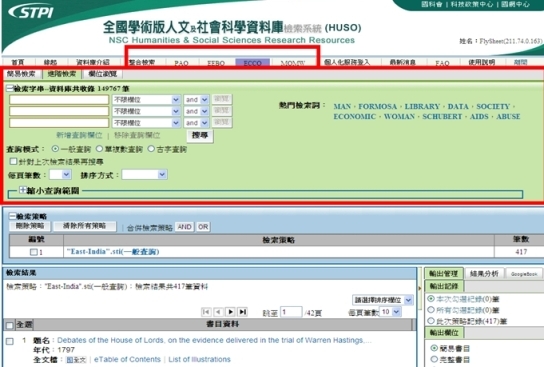
Task: Click the STPI logo
Action: pyautogui.click(x=32, y=12)
